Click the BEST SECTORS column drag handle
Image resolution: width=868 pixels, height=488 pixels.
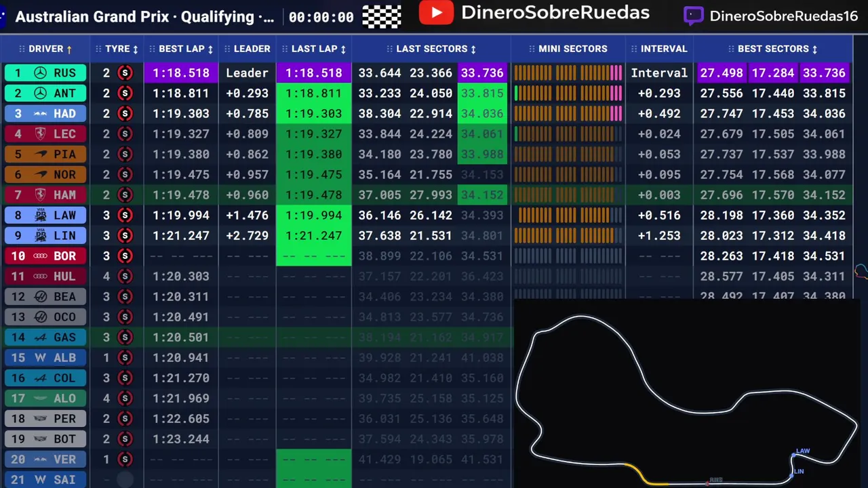coord(732,49)
